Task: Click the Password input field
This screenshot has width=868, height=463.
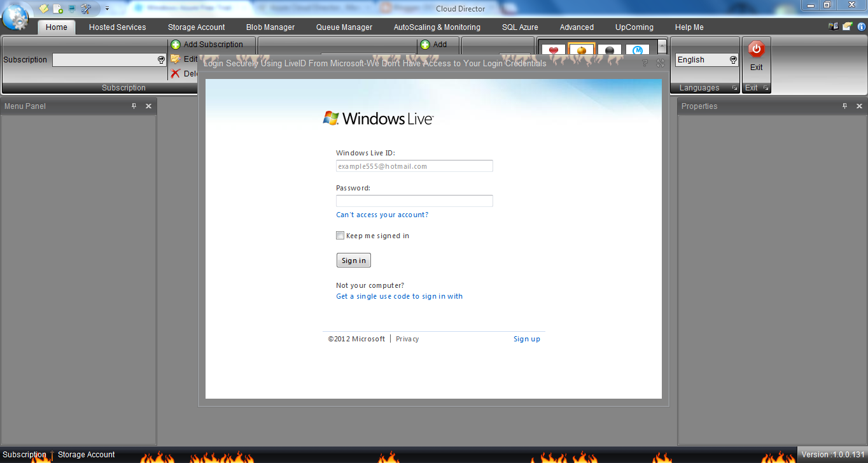Action: [x=414, y=201]
